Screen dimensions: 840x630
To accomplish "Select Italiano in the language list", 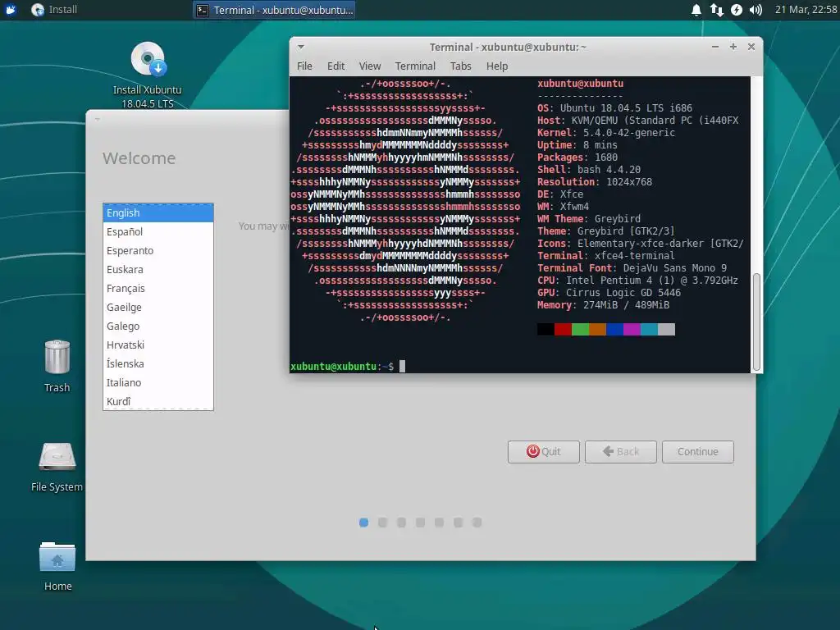I will (x=158, y=382).
